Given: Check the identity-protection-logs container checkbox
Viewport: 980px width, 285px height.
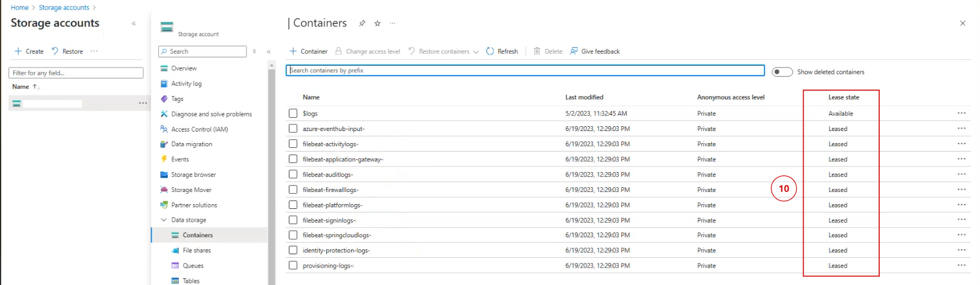Looking at the screenshot, I should pyautogui.click(x=293, y=250).
